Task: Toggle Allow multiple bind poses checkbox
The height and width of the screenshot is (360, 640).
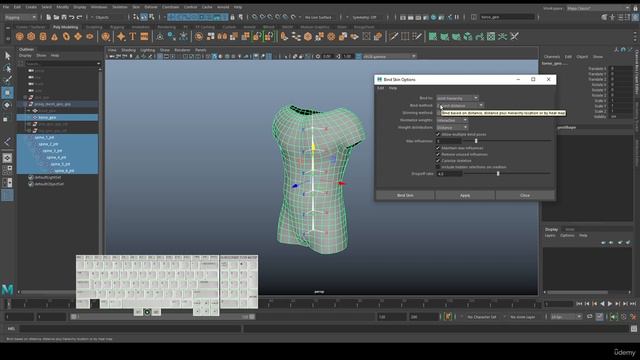Action: [438, 134]
